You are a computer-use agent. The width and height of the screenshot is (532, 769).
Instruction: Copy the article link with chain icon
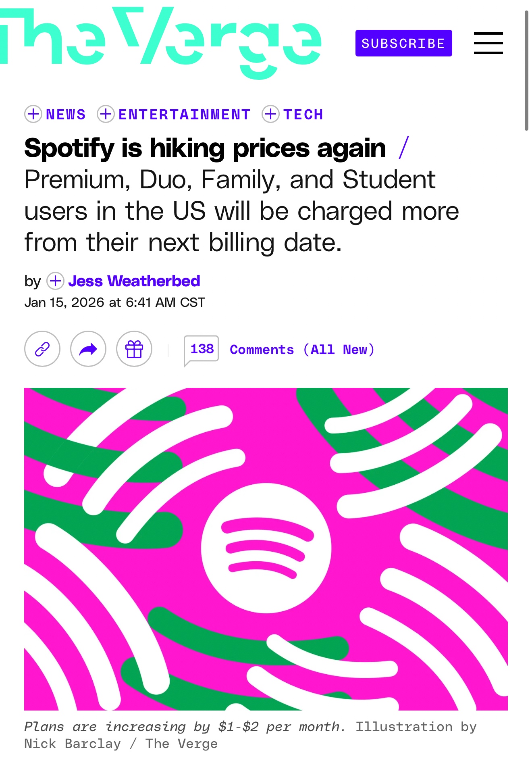coord(42,349)
